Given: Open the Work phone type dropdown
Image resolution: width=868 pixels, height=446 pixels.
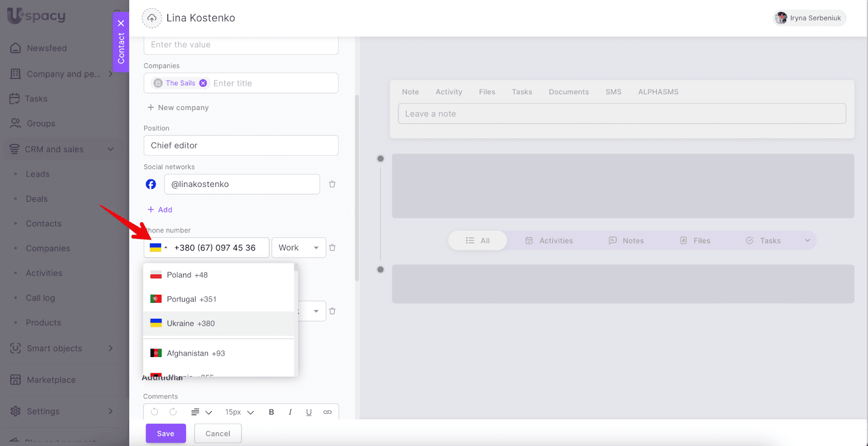Looking at the screenshot, I should 298,248.
